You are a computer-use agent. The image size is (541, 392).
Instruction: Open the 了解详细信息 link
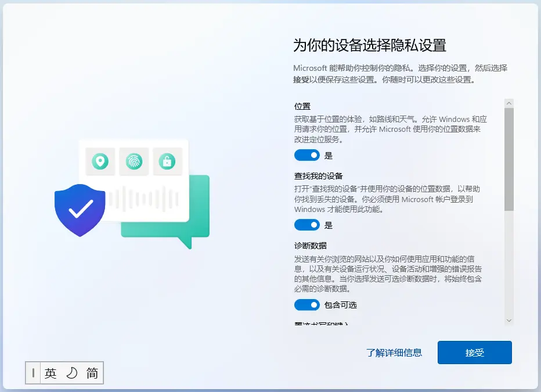coord(394,353)
